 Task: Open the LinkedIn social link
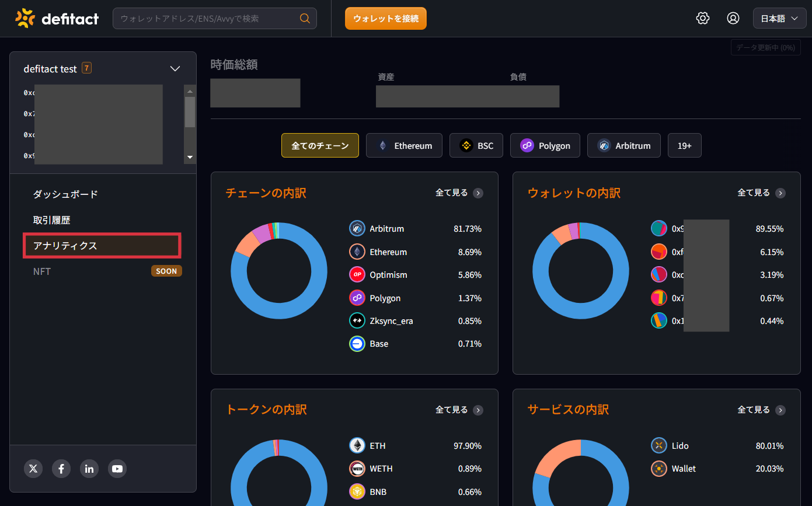(x=89, y=469)
